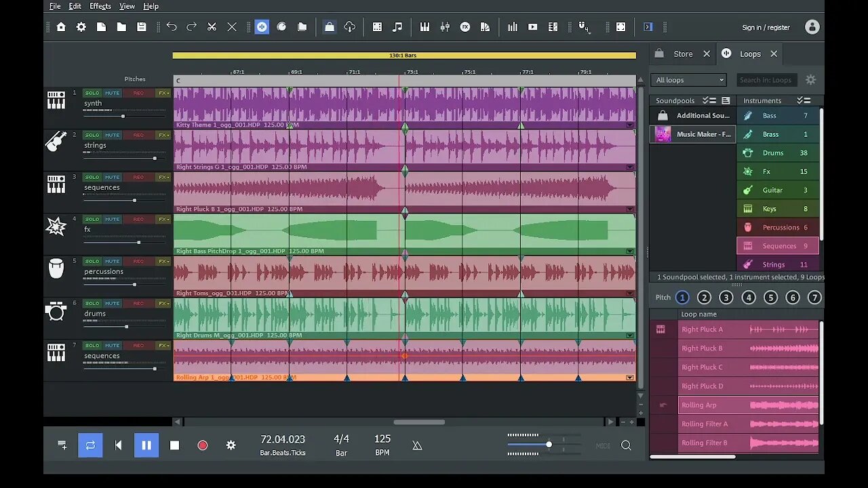The width and height of the screenshot is (868, 488).
Task: Save the project with the floppy disk icon
Action: 142,27
